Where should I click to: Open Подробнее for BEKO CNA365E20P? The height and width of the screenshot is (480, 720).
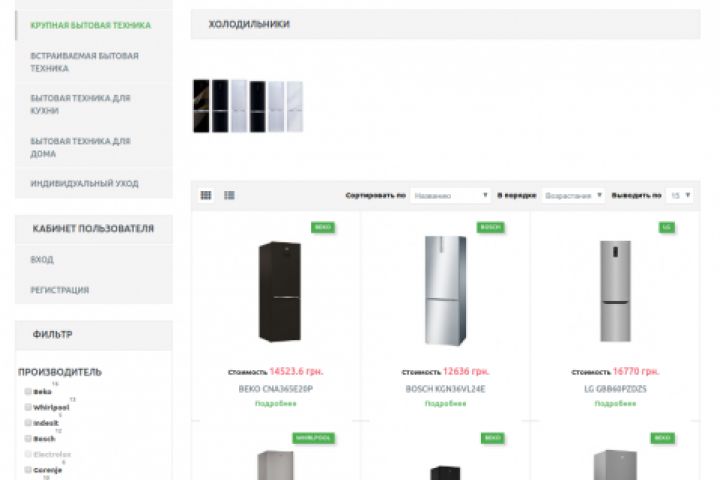coord(276,403)
